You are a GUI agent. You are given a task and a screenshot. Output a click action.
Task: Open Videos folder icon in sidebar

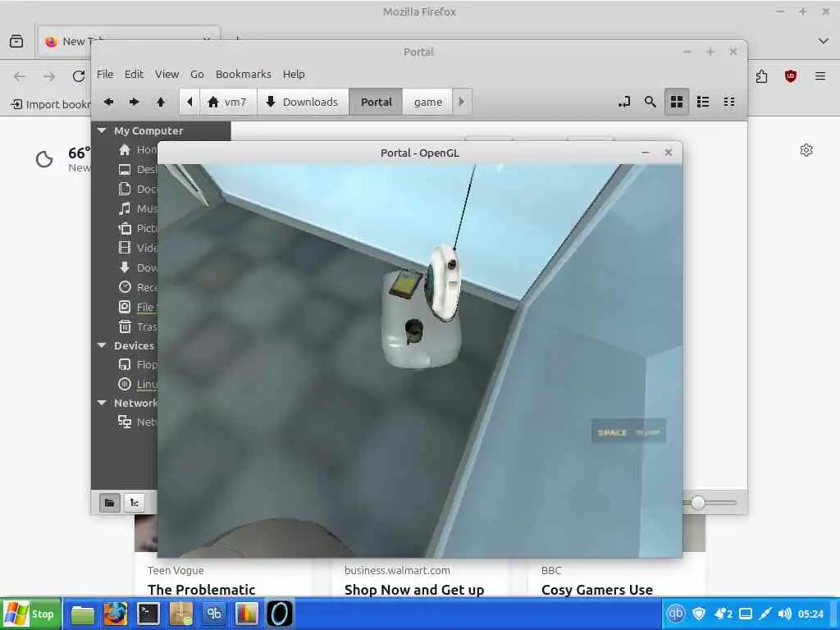point(125,248)
